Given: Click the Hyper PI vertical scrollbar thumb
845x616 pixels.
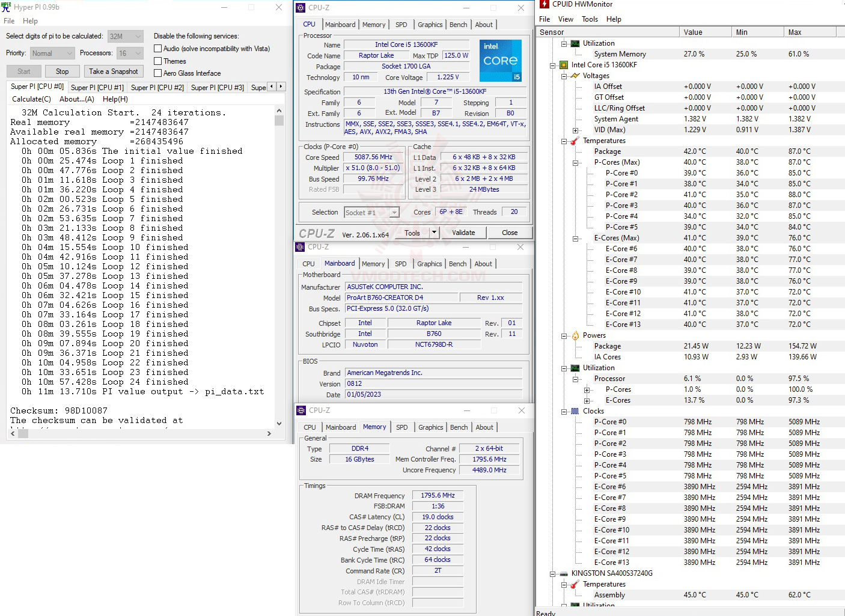Looking at the screenshot, I should click(x=279, y=120).
